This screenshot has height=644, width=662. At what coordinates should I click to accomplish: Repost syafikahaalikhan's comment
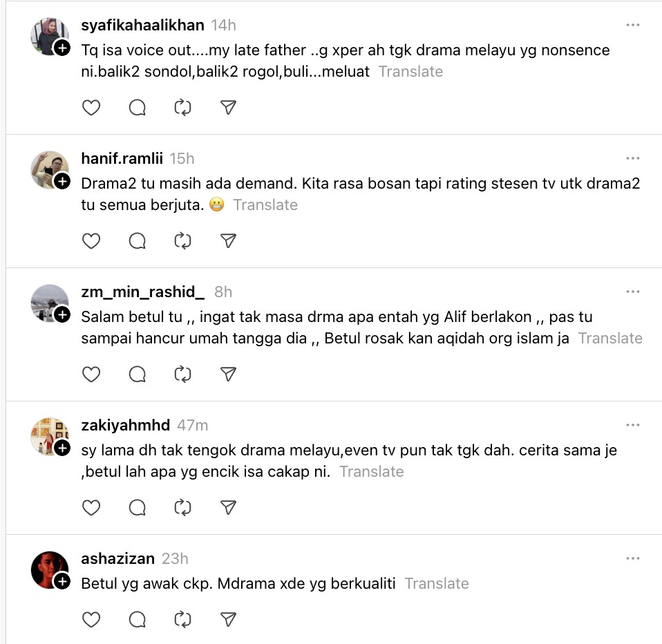(182, 107)
